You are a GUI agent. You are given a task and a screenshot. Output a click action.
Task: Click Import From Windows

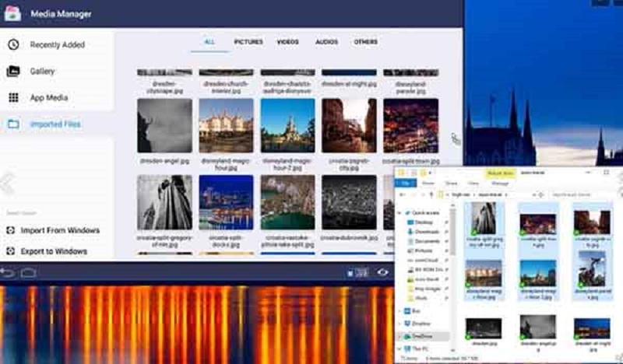pyautogui.click(x=59, y=231)
